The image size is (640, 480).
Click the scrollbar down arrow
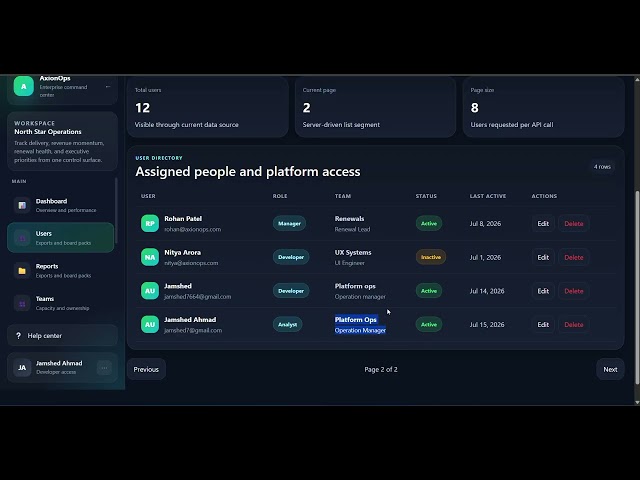[x=637, y=402]
